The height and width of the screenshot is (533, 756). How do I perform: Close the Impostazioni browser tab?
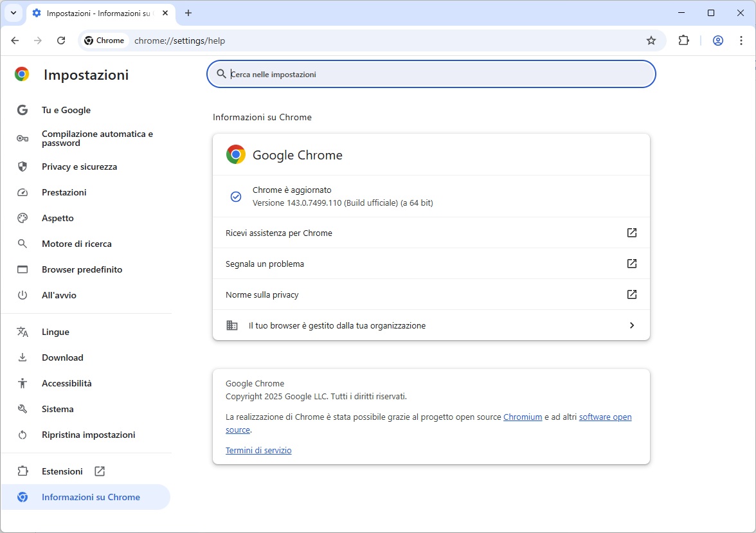[x=165, y=13]
